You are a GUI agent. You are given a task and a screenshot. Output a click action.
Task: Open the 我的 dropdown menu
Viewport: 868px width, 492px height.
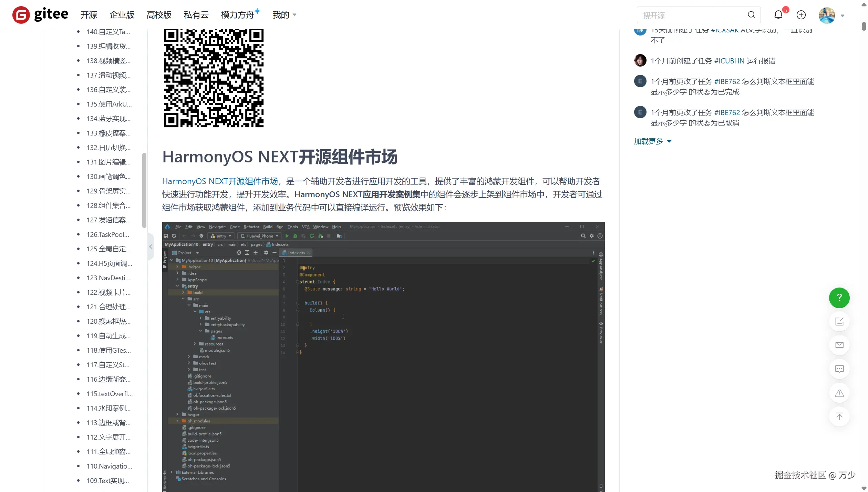284,15
